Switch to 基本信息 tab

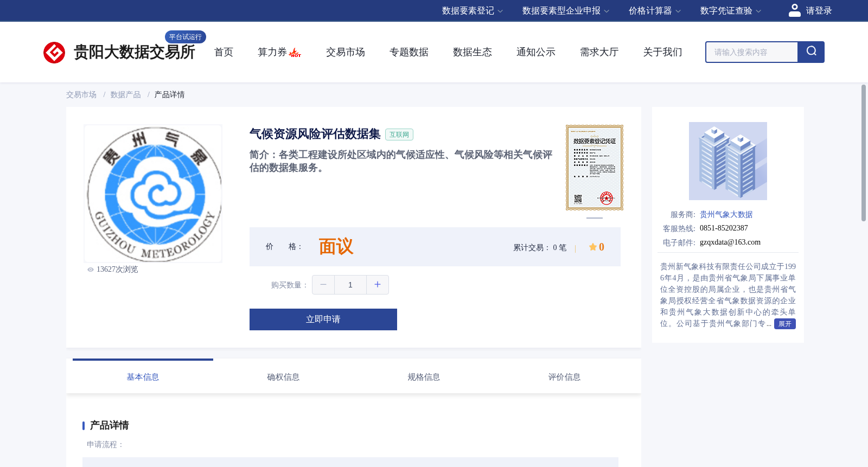point(143,377)
